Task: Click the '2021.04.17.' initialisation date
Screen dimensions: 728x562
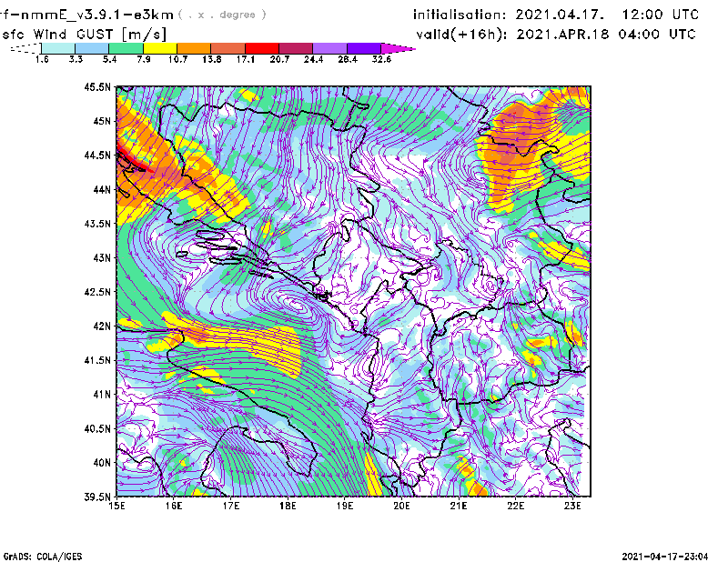Action: click(x=560, y=15)
